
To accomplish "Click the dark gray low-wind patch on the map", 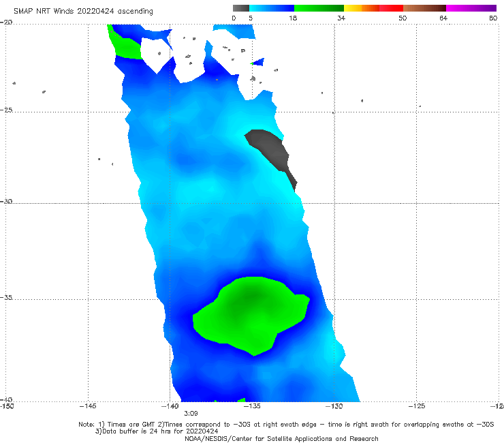I will click(272, 149).
